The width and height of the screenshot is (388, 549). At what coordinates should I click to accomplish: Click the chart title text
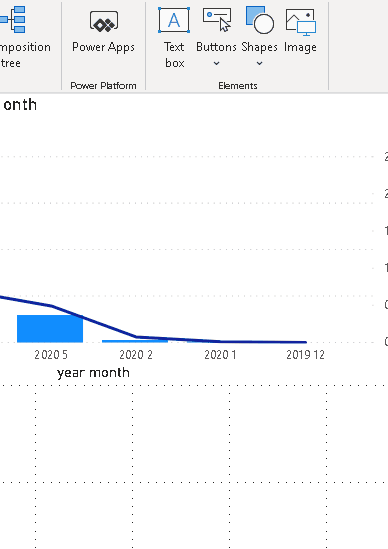(19, 105)
